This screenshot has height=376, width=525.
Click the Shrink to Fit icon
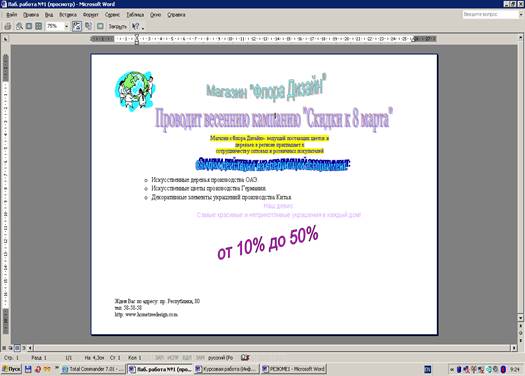click(x=88, y=26)
